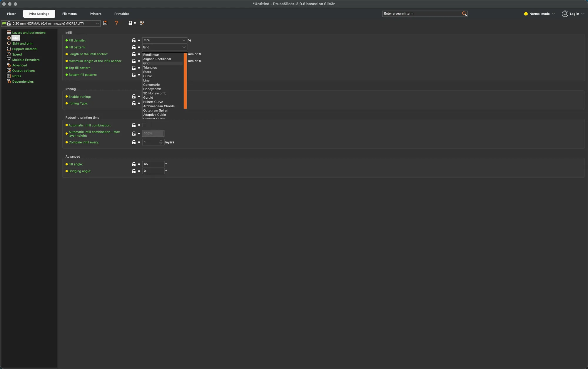The width and height of the screenshot is (588, 369).
Task: Open the print preset selection dropdown
Action: click(x=51, y=24)
